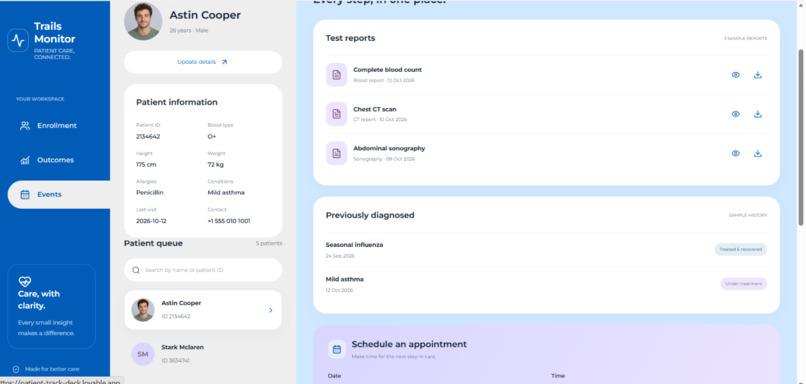View the Abdominal sonography report

[736, 153]
